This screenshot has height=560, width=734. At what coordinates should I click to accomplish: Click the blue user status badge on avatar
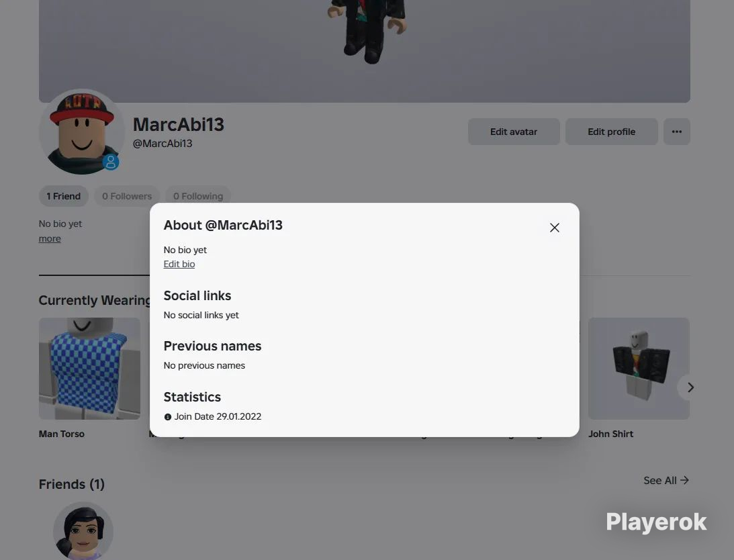tap(111, 162)
